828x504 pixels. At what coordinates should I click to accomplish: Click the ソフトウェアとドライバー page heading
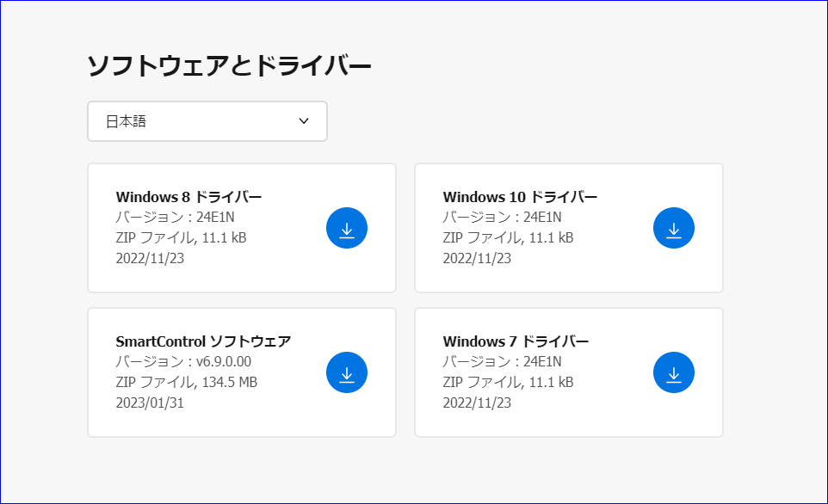click(x=230, y=62)
